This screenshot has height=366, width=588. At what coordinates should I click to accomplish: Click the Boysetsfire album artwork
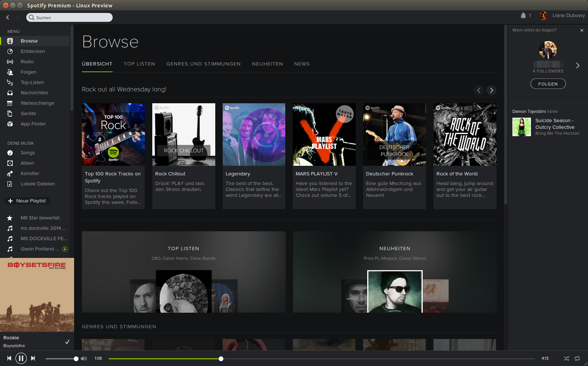(x=37, y=295)
